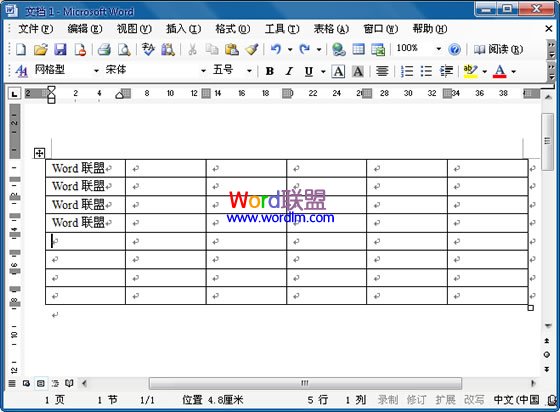The width and height of the screenshot is (560, 412).
Task: Open the 帮助(H) menu
Action: pos(430,29)
